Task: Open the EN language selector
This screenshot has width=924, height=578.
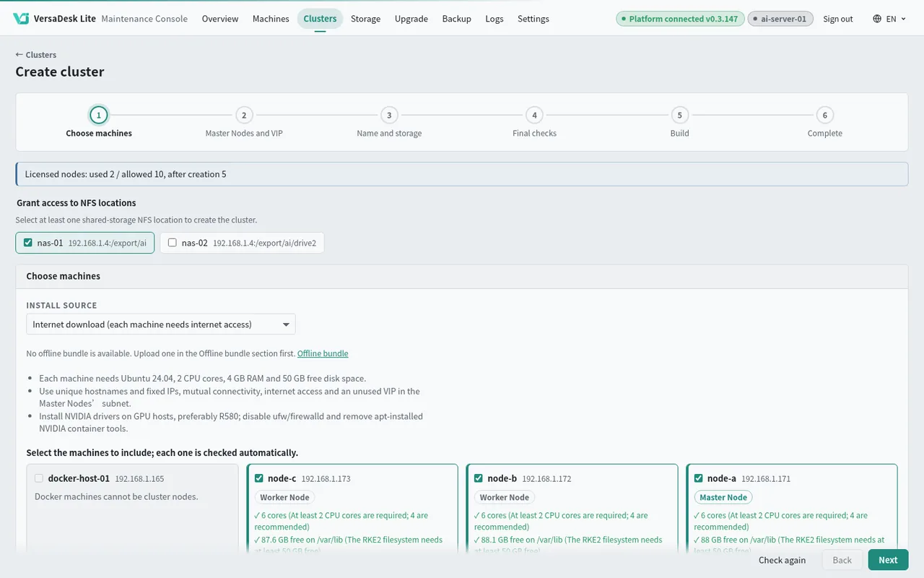Action: click(889, 19)
